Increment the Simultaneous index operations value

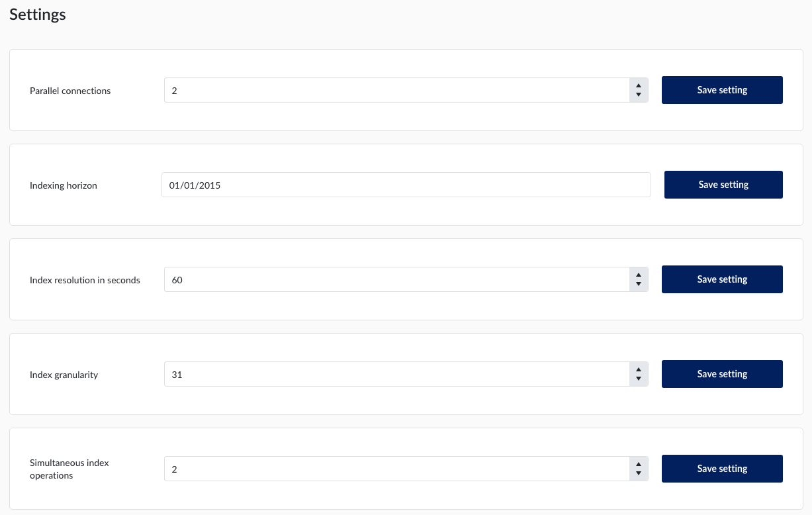[638, 465]
